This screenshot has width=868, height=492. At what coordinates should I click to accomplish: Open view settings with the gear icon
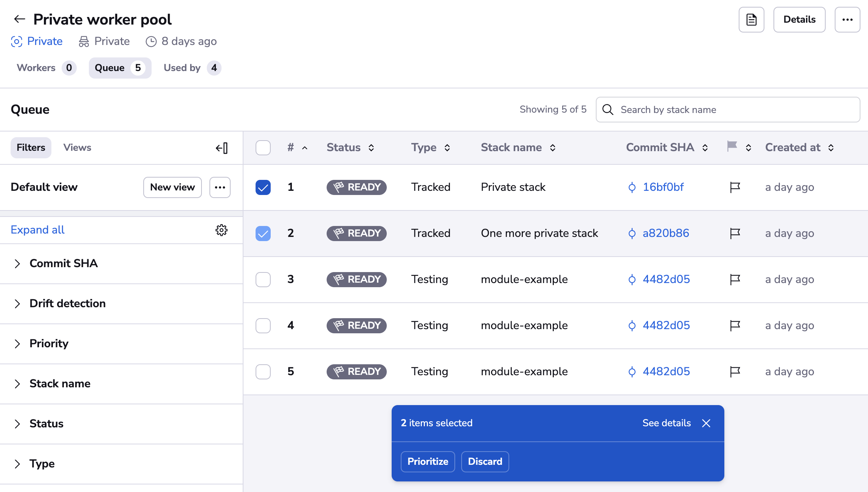[x=222, y=230]
